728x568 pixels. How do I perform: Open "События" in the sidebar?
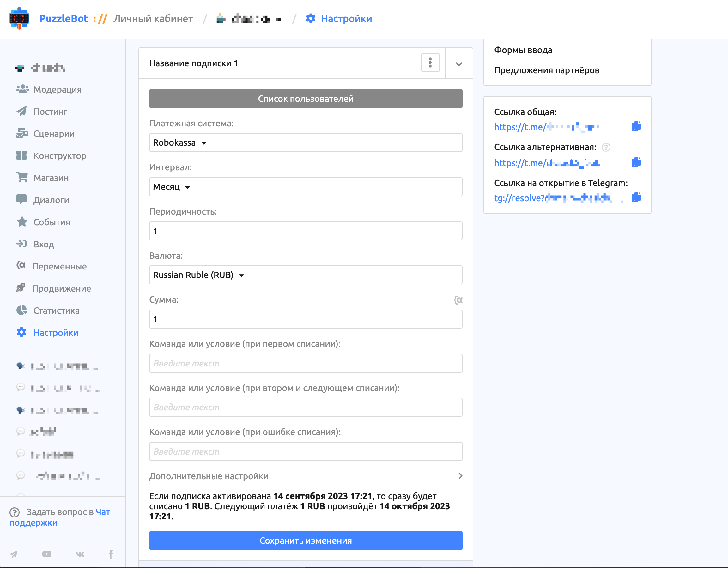click(43, 222)
